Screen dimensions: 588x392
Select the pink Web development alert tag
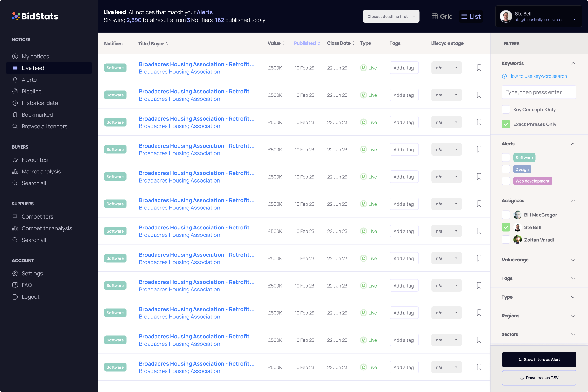click(532, 181)
